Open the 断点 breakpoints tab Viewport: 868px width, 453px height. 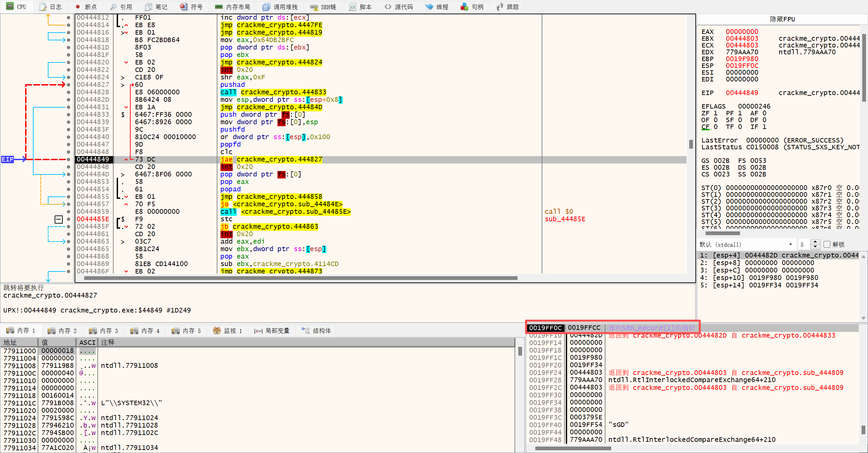pyautogui.click(x=86, y=7)
